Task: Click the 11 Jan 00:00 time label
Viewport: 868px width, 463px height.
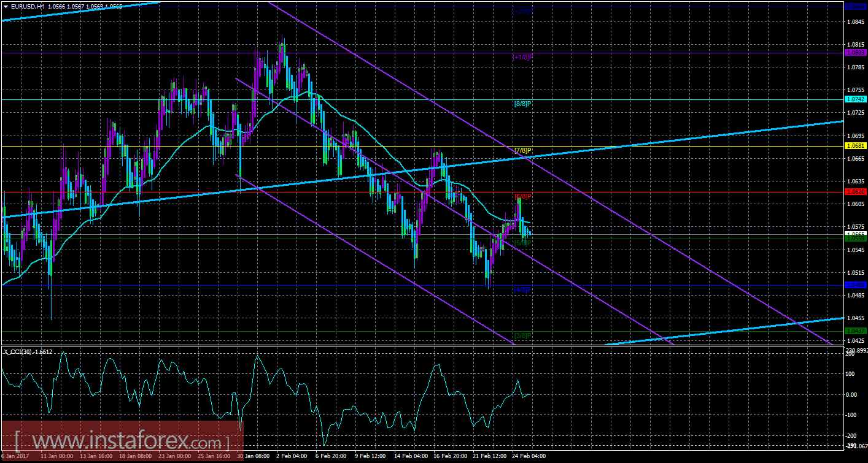Action: [x=56, y=457]
